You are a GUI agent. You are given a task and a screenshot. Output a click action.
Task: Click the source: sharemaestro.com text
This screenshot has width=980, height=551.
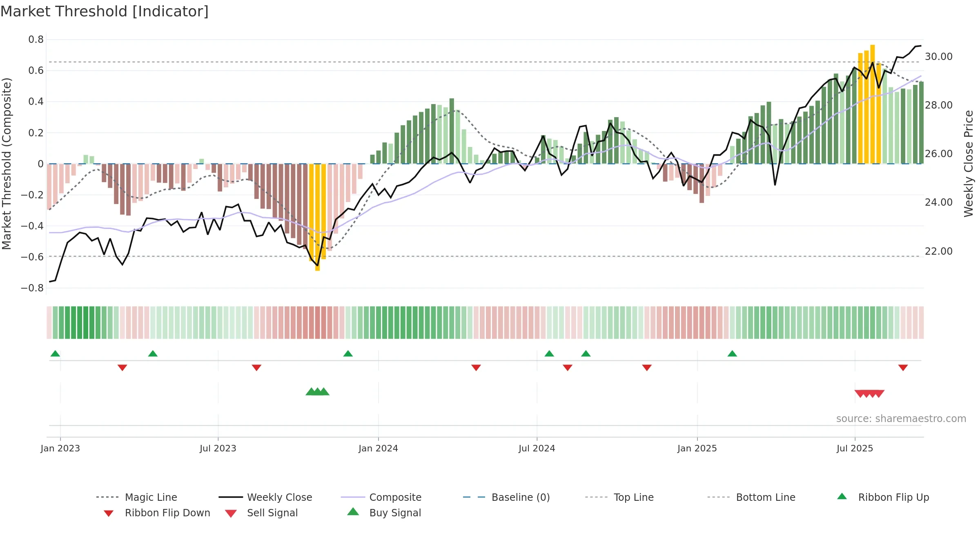[x=901, y=419]
